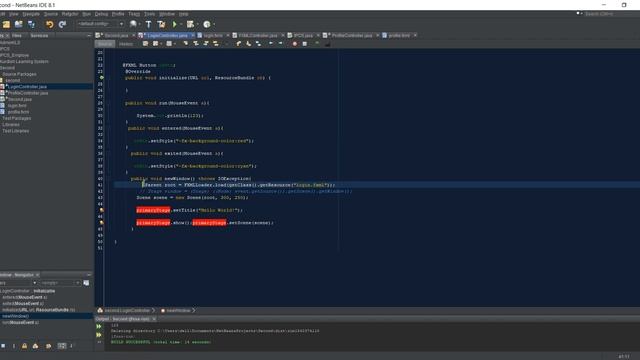Click the green Re-run icon in Output
The height and width of the screenshot is (360, 640).
point(99,327)
